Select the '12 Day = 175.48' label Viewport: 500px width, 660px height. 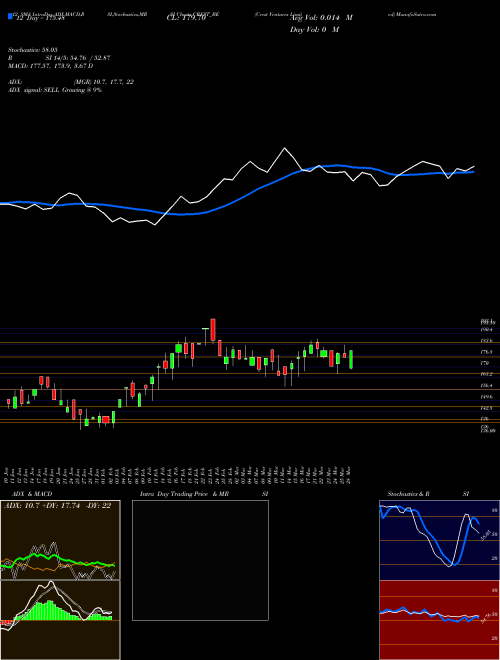39,18
